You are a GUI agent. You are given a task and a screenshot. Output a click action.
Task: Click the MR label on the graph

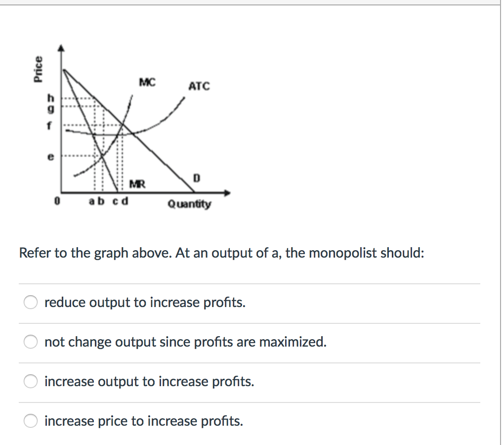pos(137,184)
